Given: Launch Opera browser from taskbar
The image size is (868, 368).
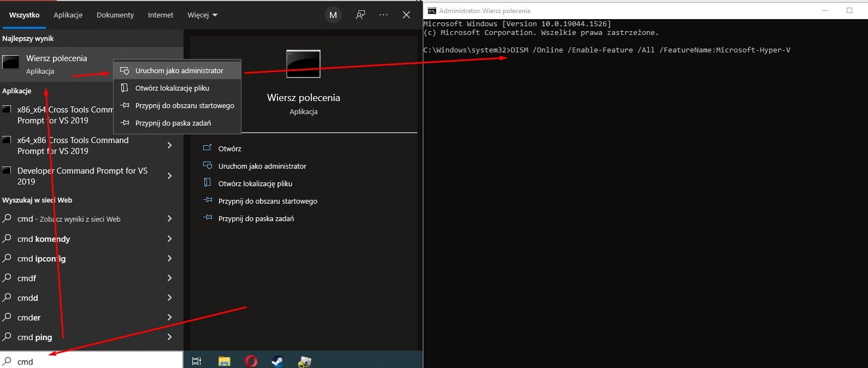Looking at the screenshot, I should [251, 361].
